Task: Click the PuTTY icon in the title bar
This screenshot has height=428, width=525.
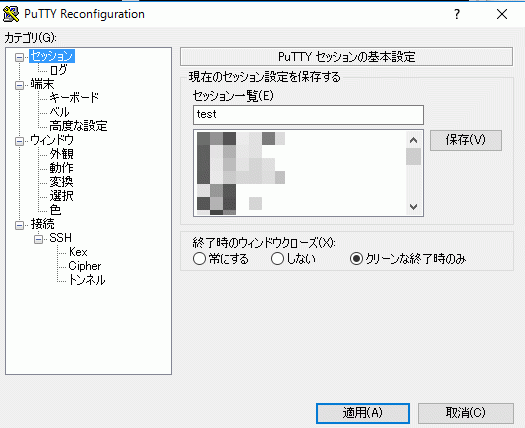Action: pyautogui.click(x=11, y=14)
